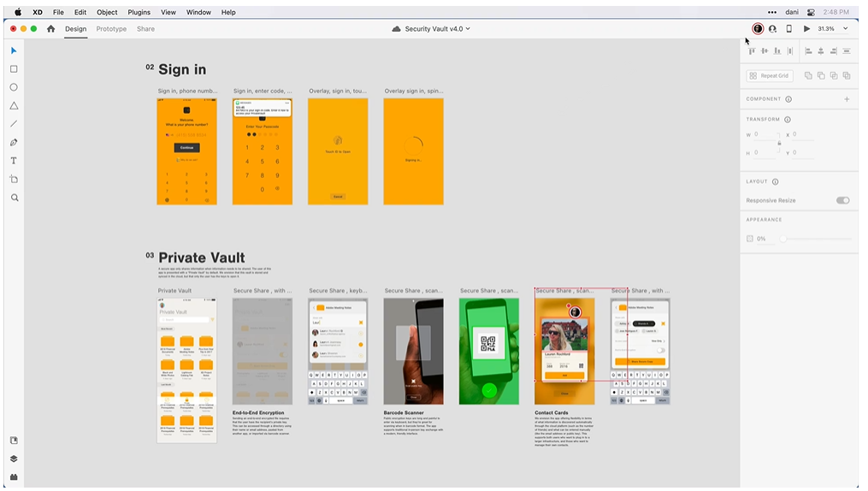
Task: Select the Zoom tool
Action: click(15, 198)
